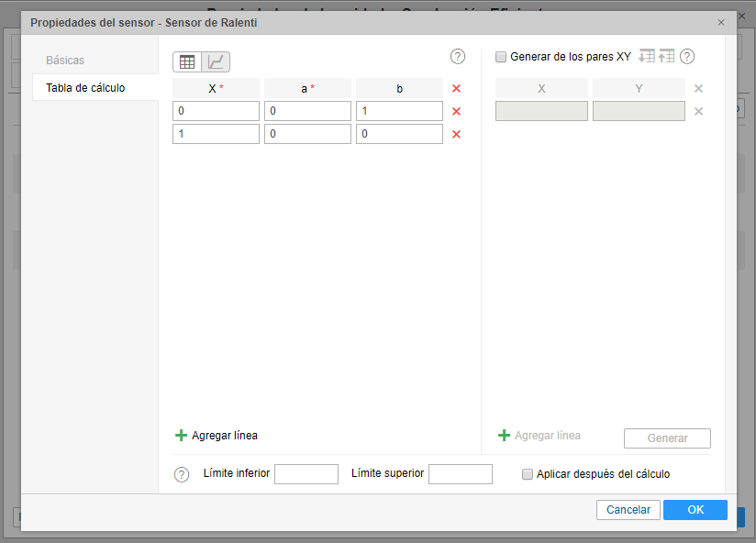
Task: Click the first sort icon beside XY pairs
Action: point(646,57)
